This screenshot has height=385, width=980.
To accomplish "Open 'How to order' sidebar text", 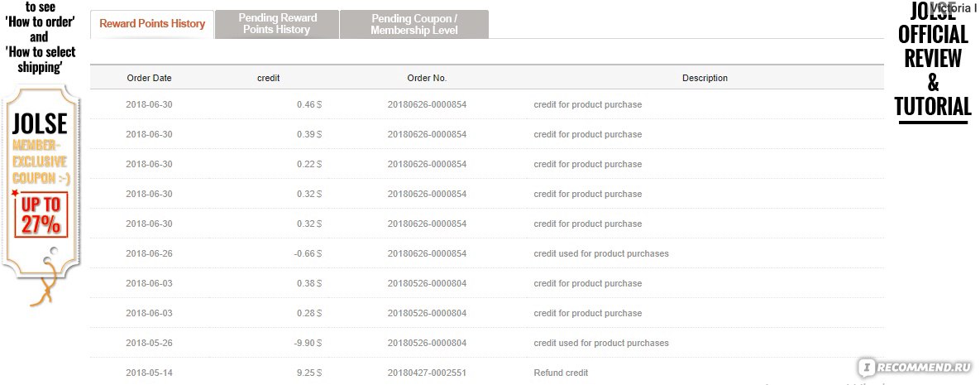I will pyautogui.click(x=40, y=22).
